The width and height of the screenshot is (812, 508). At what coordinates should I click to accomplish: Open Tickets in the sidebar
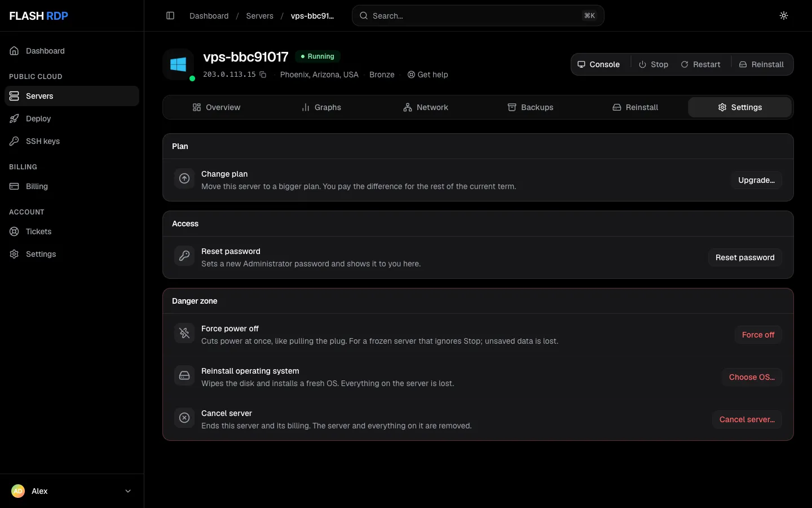click(x=72, y=231)
